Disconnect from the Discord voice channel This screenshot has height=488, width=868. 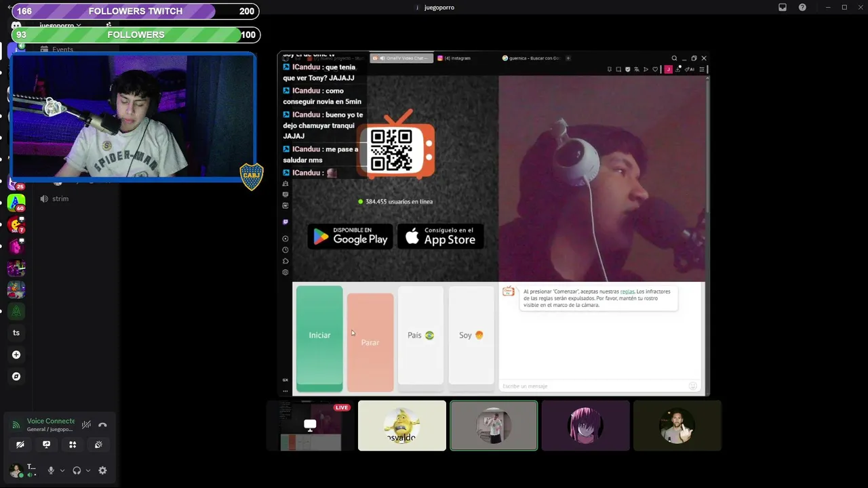[102, 425]
